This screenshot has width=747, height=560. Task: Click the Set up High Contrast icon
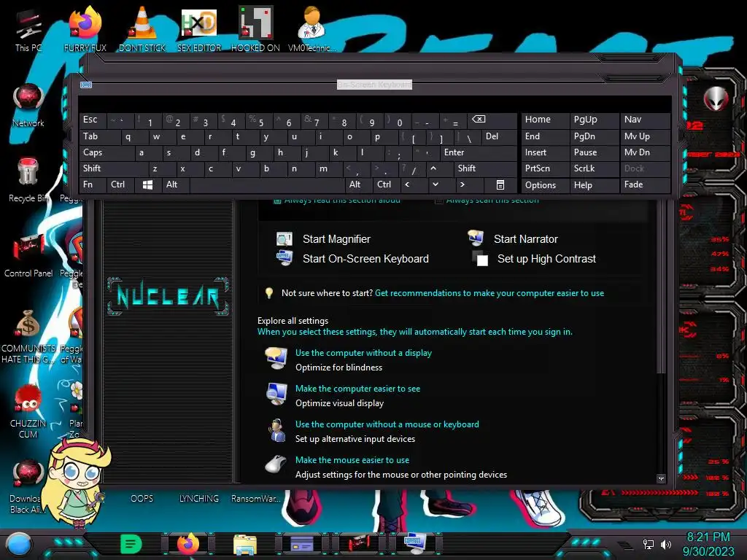tap(480, 258)
